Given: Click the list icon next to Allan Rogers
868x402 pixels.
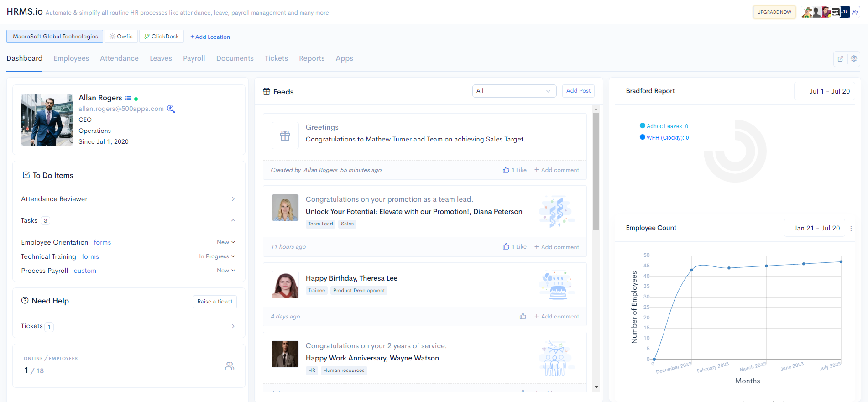Looking at the screenshot, I should tap(128, 98).
